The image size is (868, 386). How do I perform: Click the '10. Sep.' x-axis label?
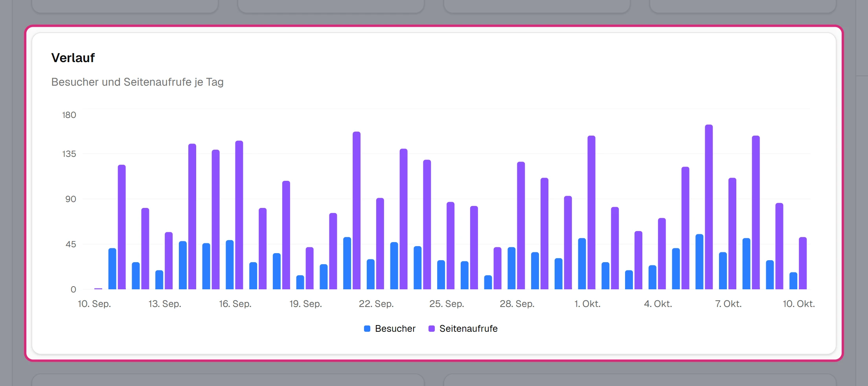94,304
